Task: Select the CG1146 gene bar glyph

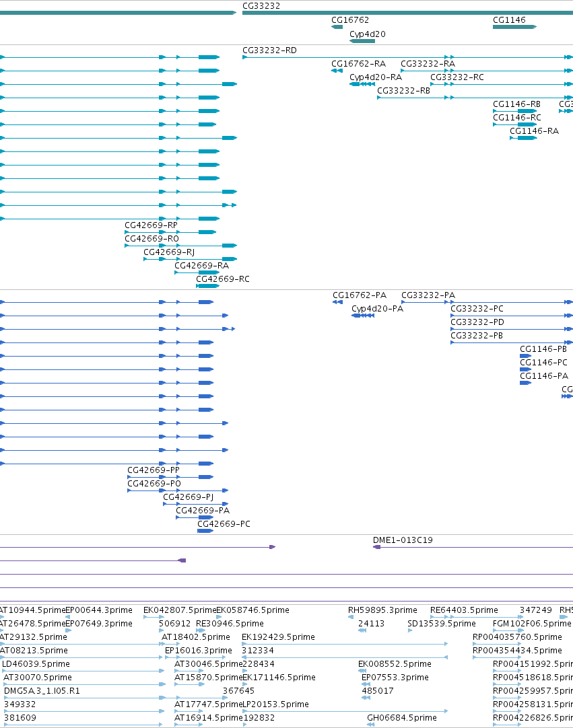Action: (514, 27)
